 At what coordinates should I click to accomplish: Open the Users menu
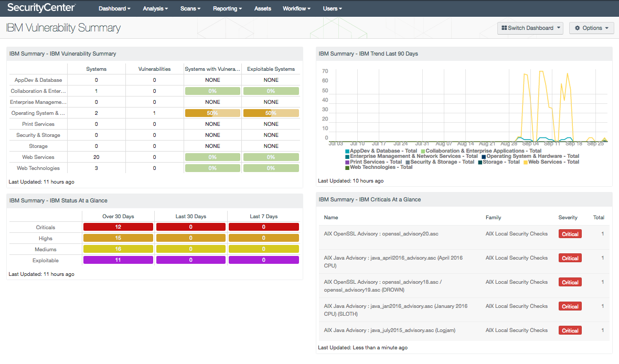tap(333, 8)
